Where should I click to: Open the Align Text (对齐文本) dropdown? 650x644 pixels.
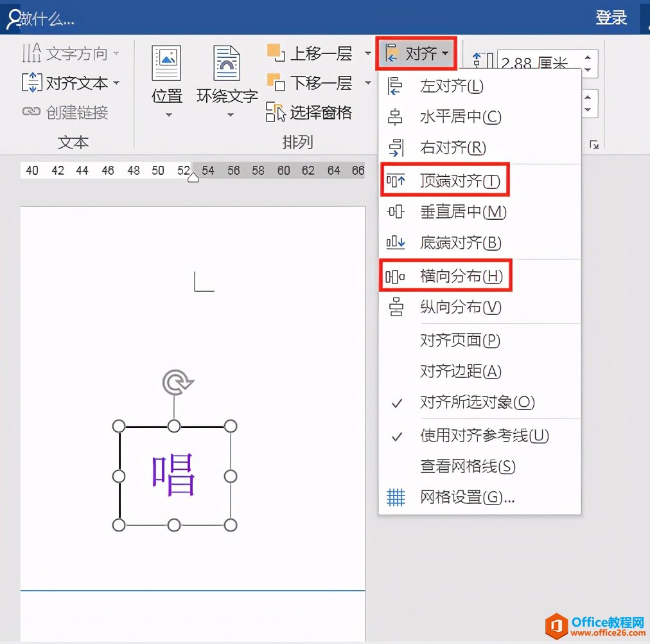pos(71,83)
